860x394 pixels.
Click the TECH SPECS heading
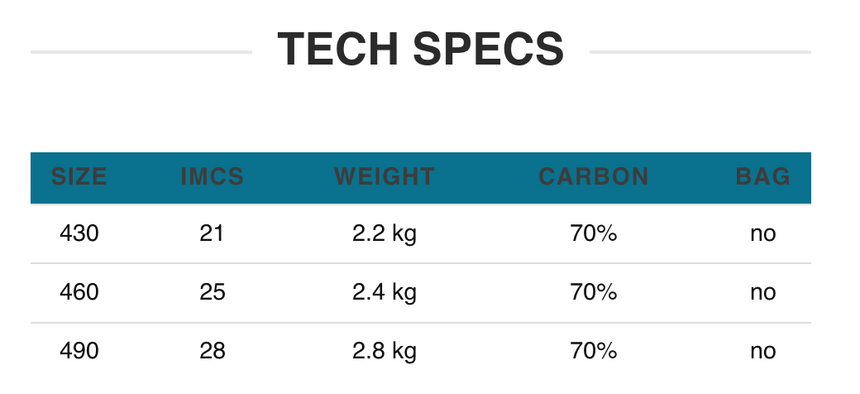pyautogui.click(x=421, y=49)
